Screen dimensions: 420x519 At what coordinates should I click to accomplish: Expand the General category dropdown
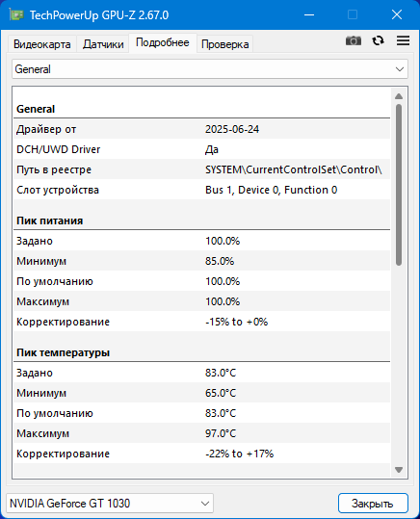click(210, 69)
